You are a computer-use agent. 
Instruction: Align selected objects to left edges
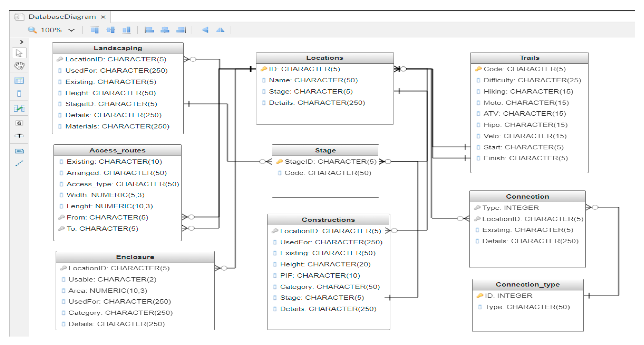pyautogui.click(x=149, y=30)
